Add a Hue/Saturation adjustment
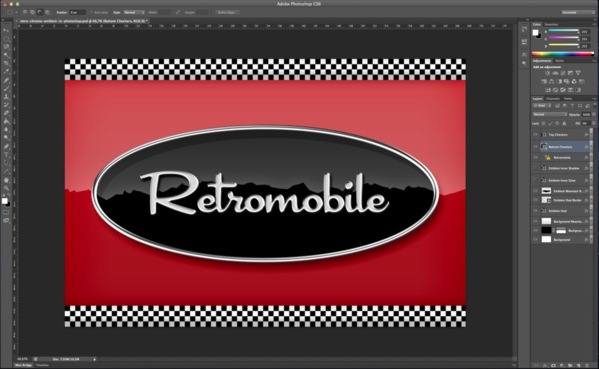Viewport: 599px width, 369px height. tap(544, 81)
